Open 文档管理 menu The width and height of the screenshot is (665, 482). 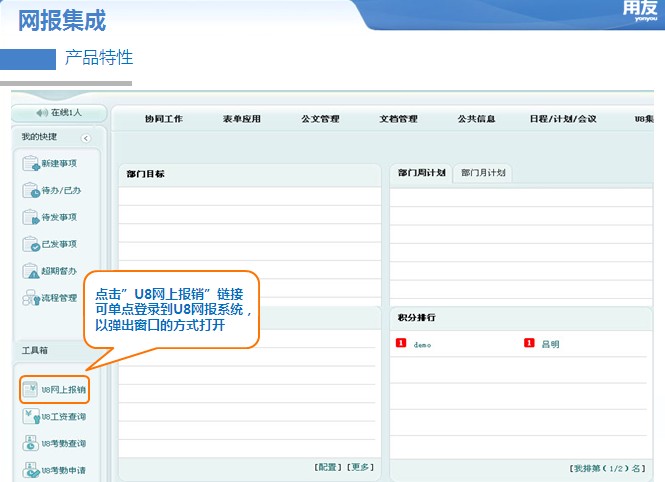398,119
